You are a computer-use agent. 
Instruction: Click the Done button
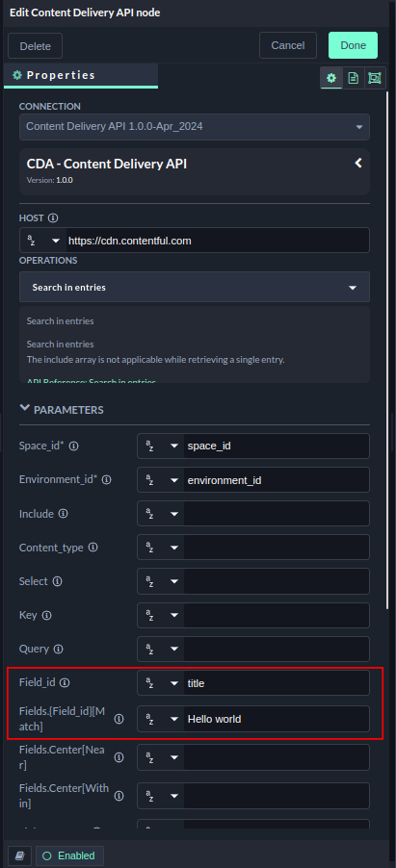tap(353, 45)
